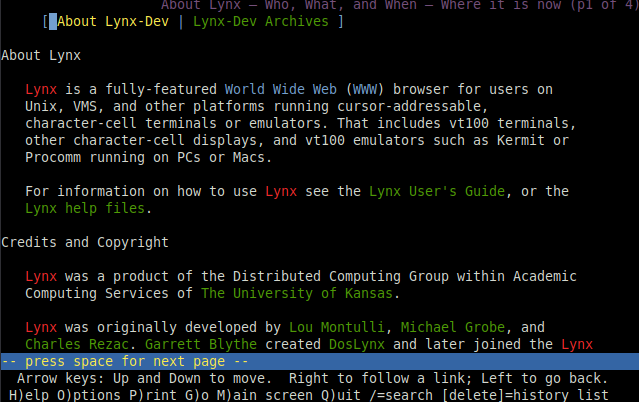Click the [delete]=history list command hint

[525, 395]
